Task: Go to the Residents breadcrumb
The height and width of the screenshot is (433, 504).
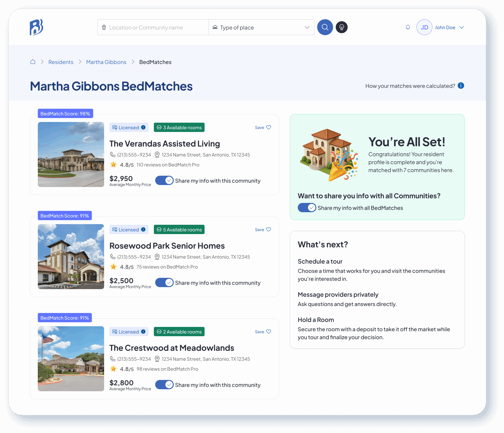Action: (61, 62)
